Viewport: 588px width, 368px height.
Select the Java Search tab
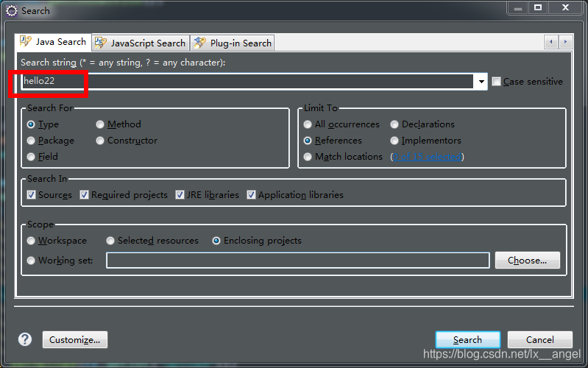(x=53, y=42)
